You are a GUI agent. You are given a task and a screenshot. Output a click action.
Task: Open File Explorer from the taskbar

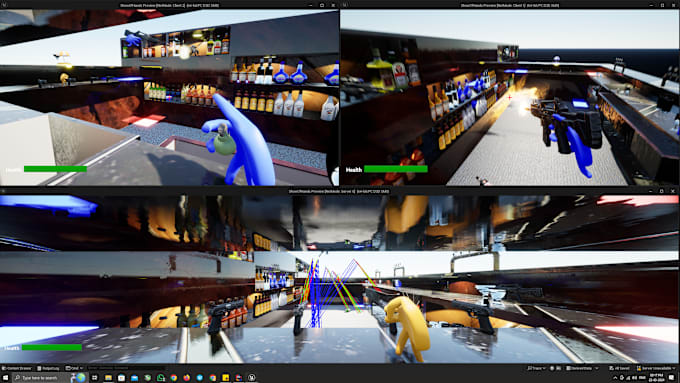[108, 378]
